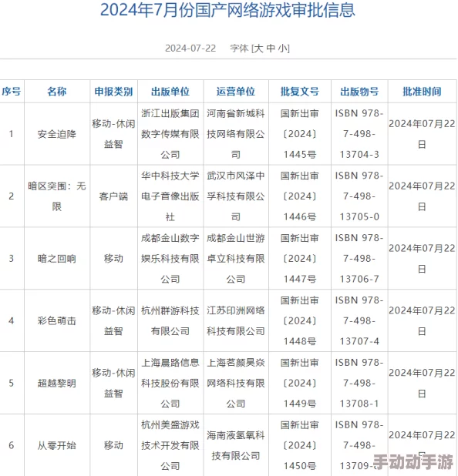Click ISBN 978-7-498-13705-0

tap(359, 196)
